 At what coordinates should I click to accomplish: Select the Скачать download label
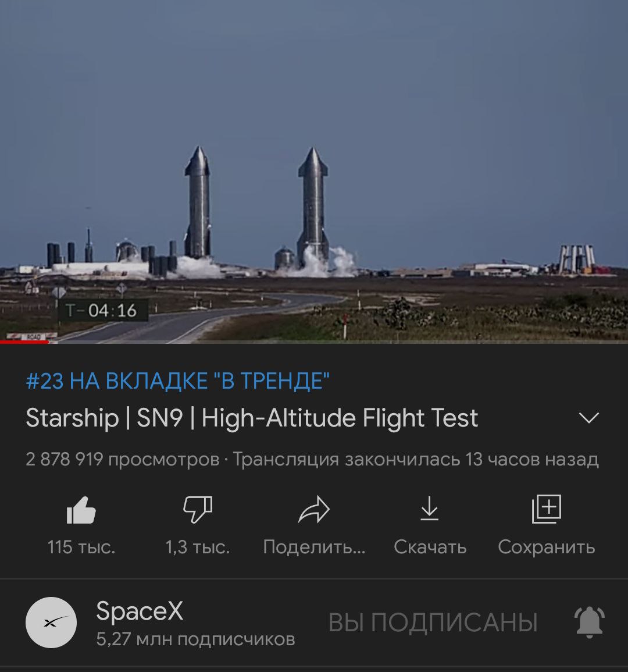coord(430,547)
